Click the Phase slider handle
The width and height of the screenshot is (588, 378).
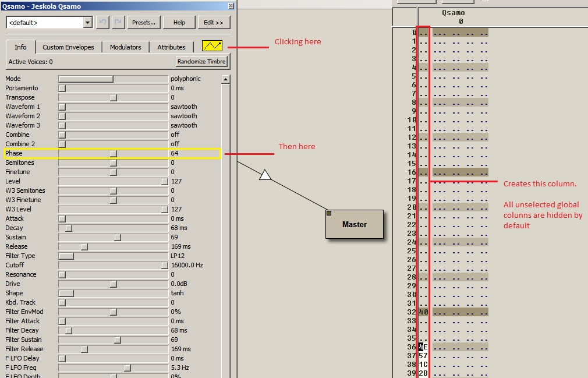114,153
